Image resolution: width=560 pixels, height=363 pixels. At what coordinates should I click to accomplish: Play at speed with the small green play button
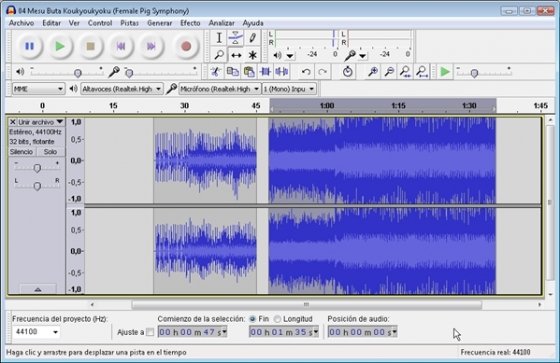click(x=445, y=72)
